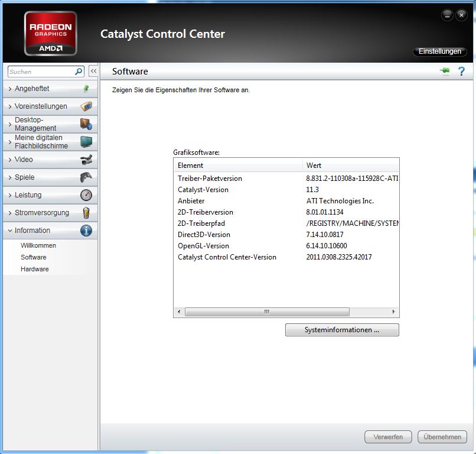Click the value 2011.0308.2325.42017
Image resolution: width=476 pixels, height=454 pixels.
[339, 257]
